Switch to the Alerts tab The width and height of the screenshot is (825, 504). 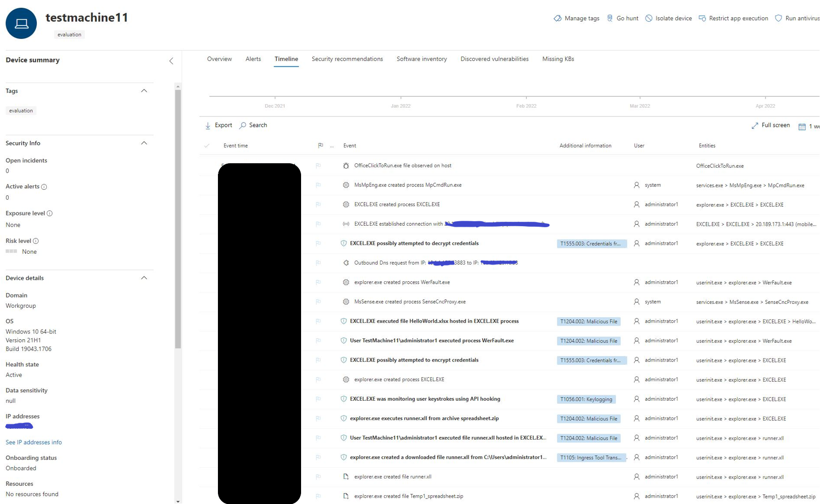pyautogui.click(x=253, y=59)
